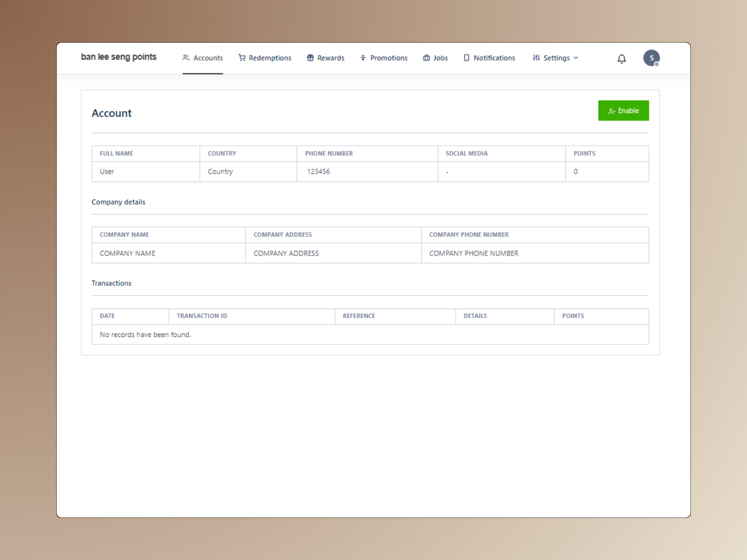Click the Accounts people icon in navbar
The width and height of the screenshot is (747, 560).
tap(186, 58)
